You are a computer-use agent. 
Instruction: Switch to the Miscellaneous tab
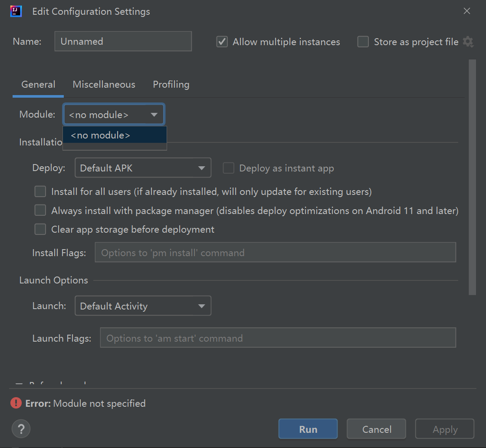coord(104,84)
